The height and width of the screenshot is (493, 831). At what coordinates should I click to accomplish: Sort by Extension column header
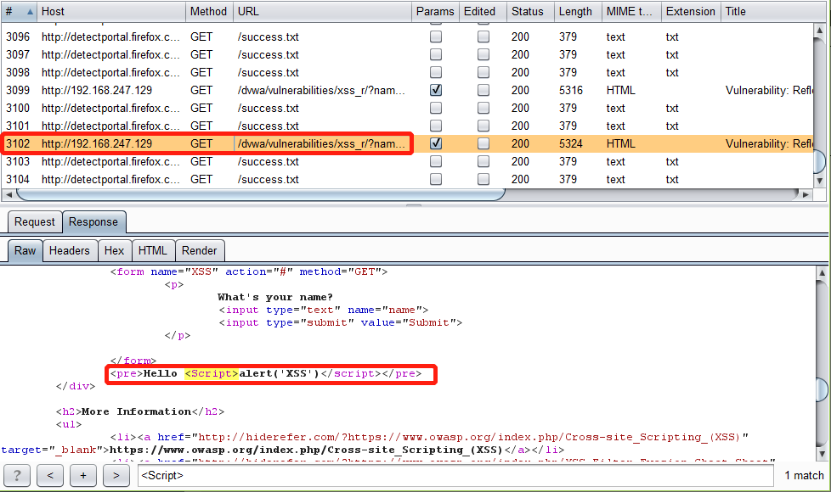pyautogui.click(x=691, y=12)
